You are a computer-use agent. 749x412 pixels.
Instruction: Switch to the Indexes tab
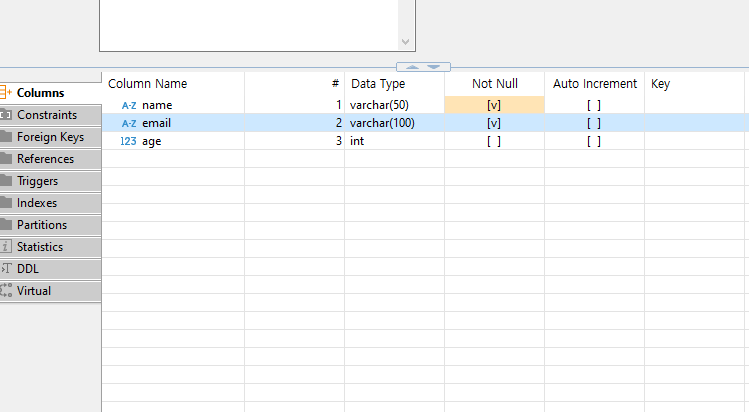tap(50, 203)
